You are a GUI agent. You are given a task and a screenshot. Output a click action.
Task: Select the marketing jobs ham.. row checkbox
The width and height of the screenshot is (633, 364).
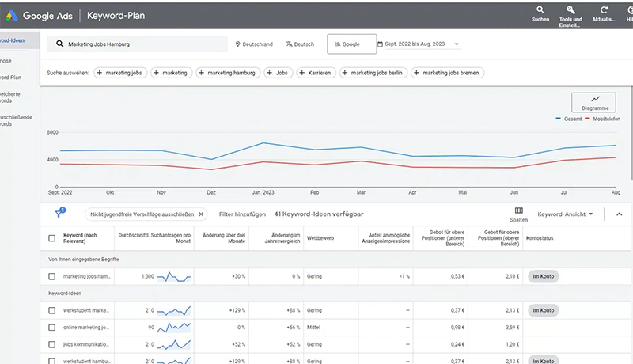pos(51,276)
